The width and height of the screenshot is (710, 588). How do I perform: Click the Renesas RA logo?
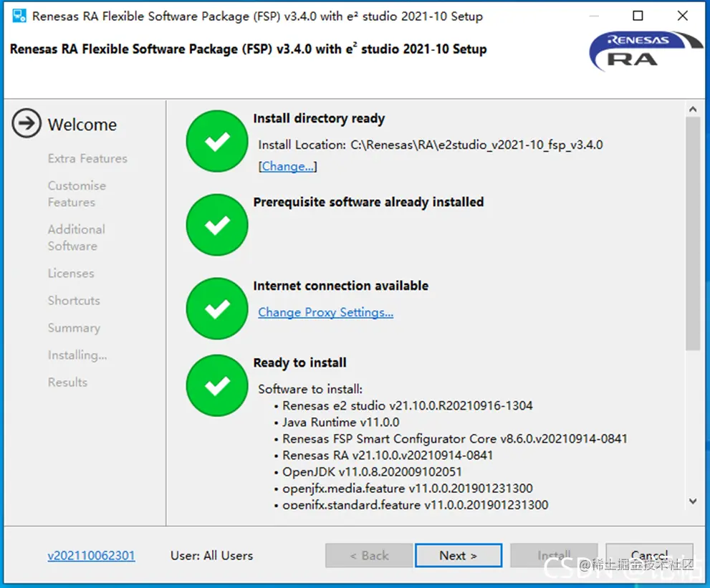pyautogui.click(x=645, y=51)
